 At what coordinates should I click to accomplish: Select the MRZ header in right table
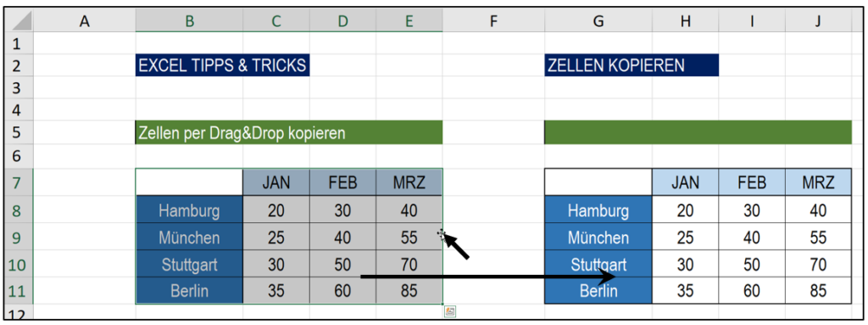(818, 182)
